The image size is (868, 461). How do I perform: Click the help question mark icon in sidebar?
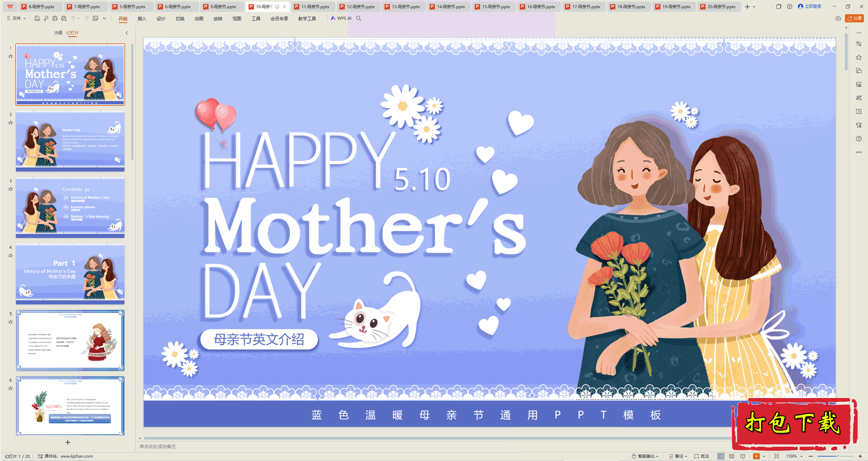859,139
